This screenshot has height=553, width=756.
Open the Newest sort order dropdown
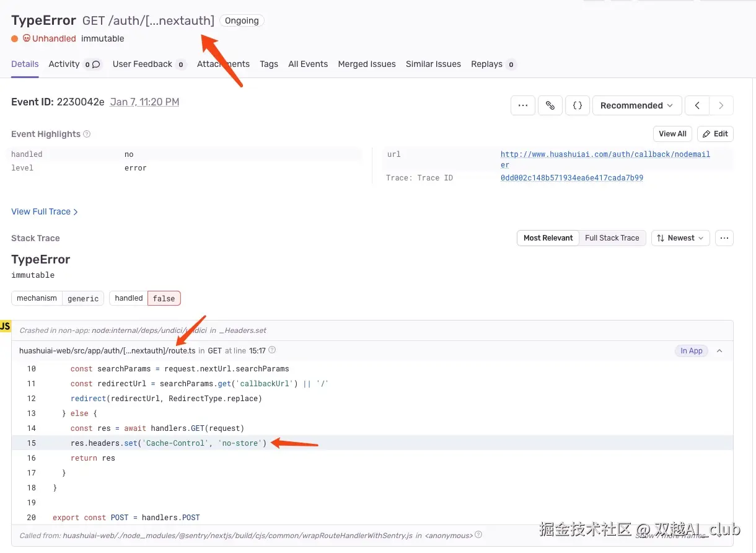(680, 237)
